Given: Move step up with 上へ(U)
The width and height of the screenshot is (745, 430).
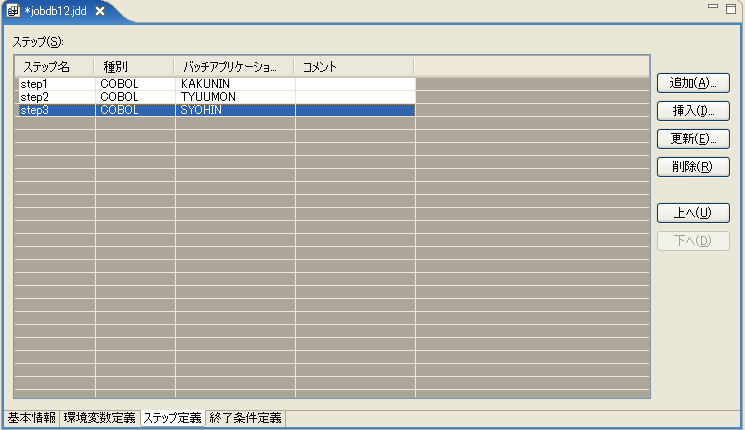Looking at the screenshot, I should point(693,213).
